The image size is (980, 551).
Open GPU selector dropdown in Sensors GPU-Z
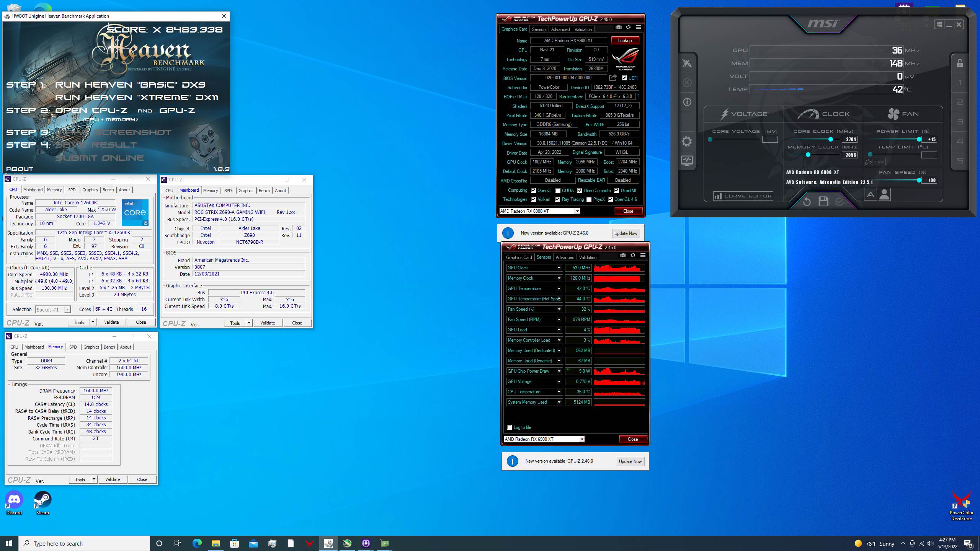click(582, 439)
